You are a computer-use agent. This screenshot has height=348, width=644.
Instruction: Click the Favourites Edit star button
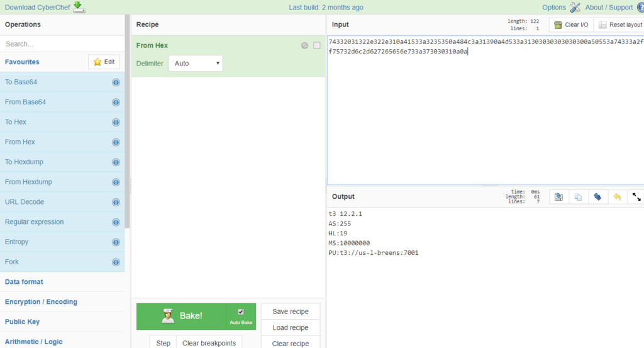coord(104,62)
